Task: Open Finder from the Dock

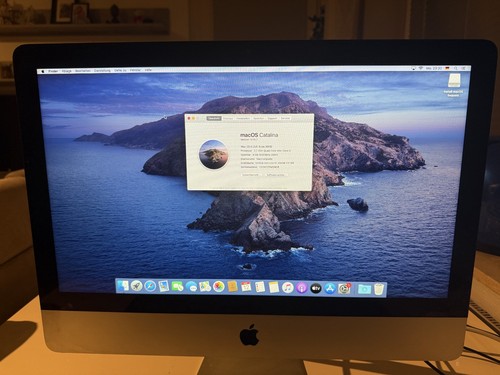Action: (123, 286)
